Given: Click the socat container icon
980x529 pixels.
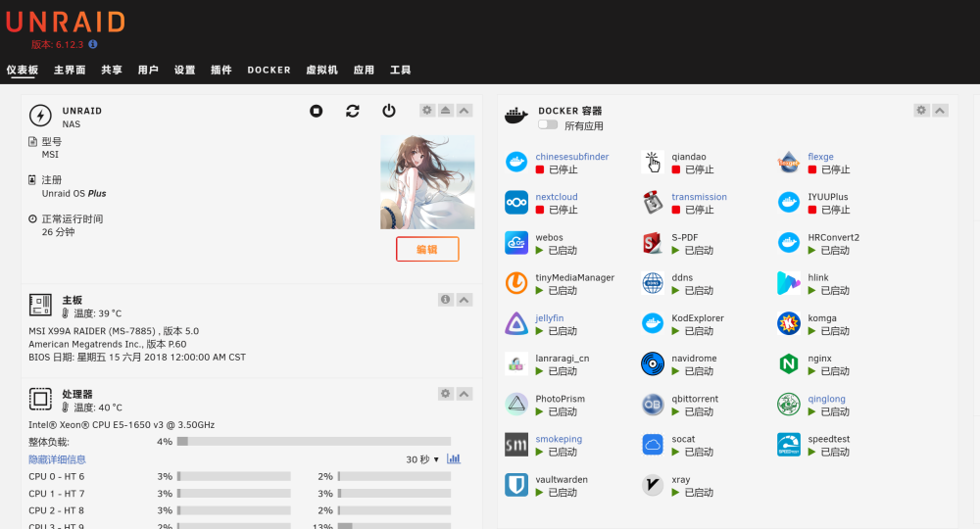Looking at the screenshot, I should (653, 445).
